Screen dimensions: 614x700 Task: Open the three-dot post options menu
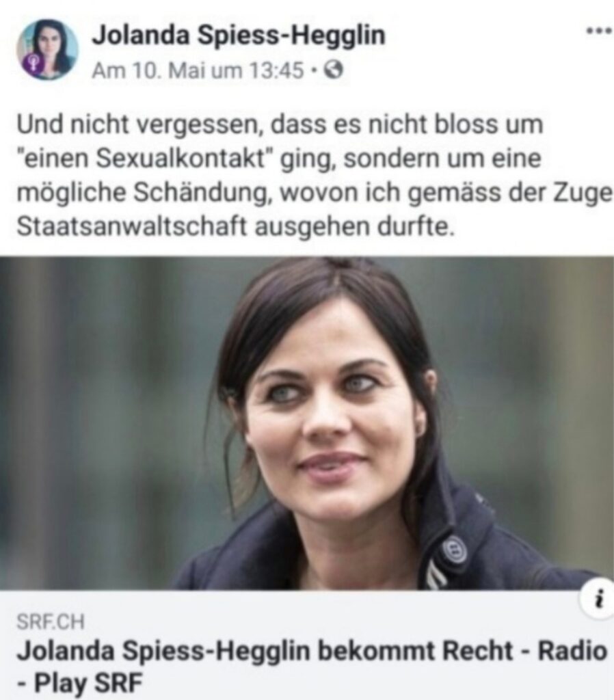[599, 31]
